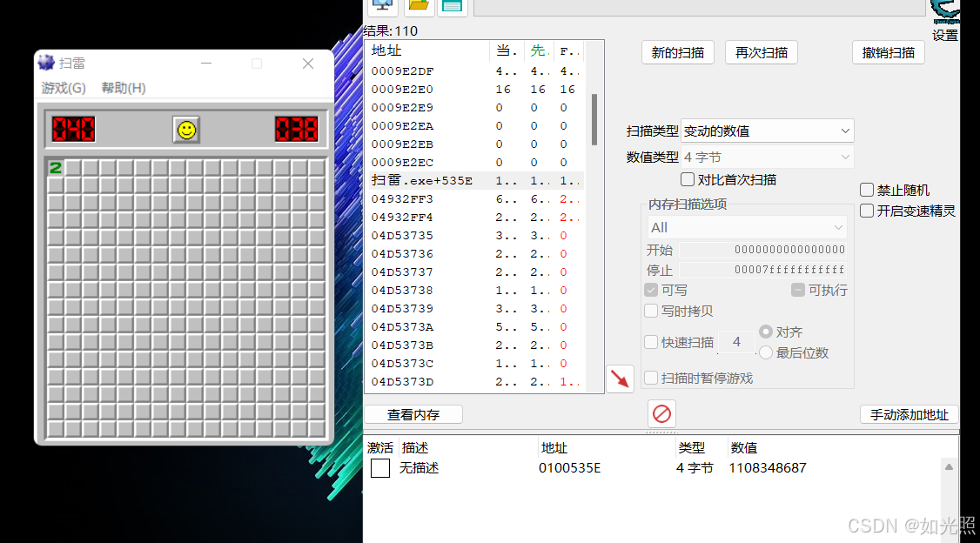Screen dimensions: 980x543
Task: Click the 开始 address input field
Action: [763, 250]
